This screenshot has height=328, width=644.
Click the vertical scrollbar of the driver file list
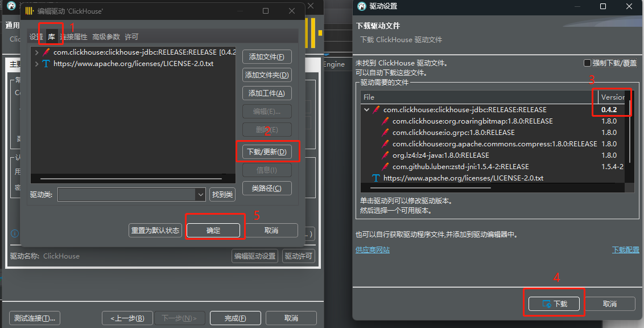(x=630, y=131)
